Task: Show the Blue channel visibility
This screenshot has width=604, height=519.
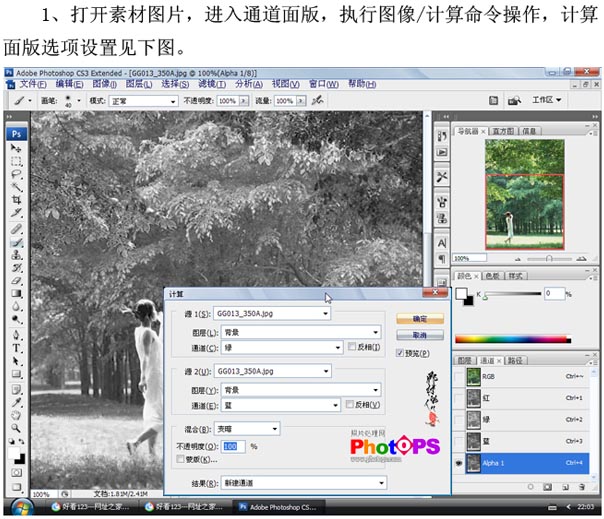Action: 458,441
